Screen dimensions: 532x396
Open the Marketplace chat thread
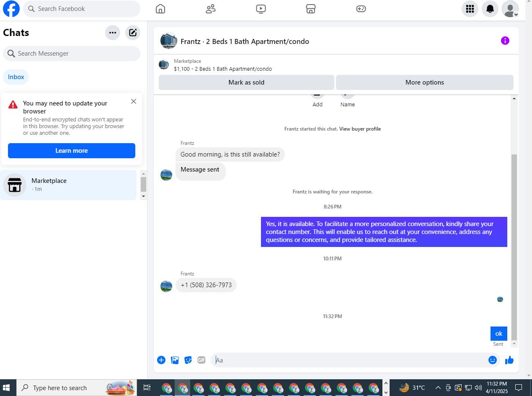coord(69,185)
